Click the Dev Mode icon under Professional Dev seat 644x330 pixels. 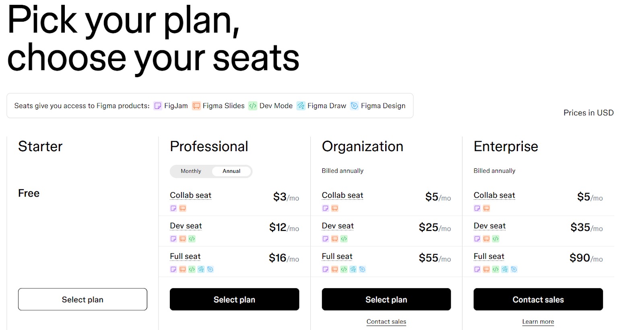(192, 239)
